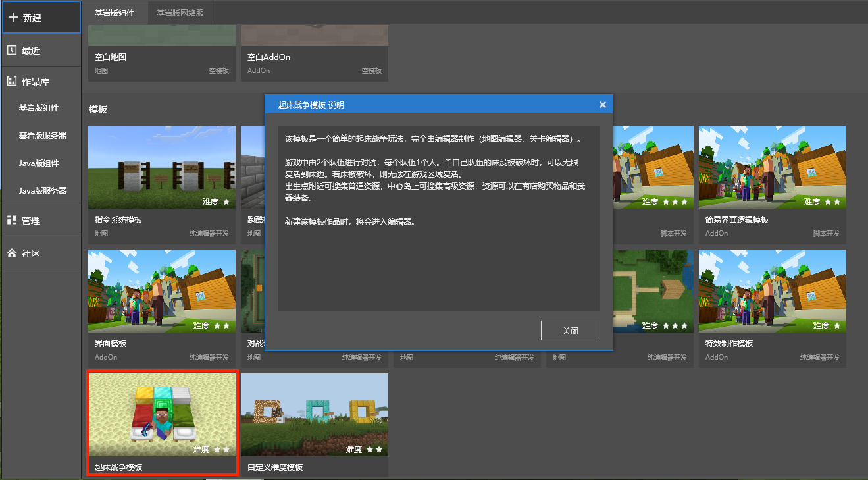This screenshot has width=868, height=480.
Task: Select the 指令系统模板 thumbnail
Action: coord(162,167)
